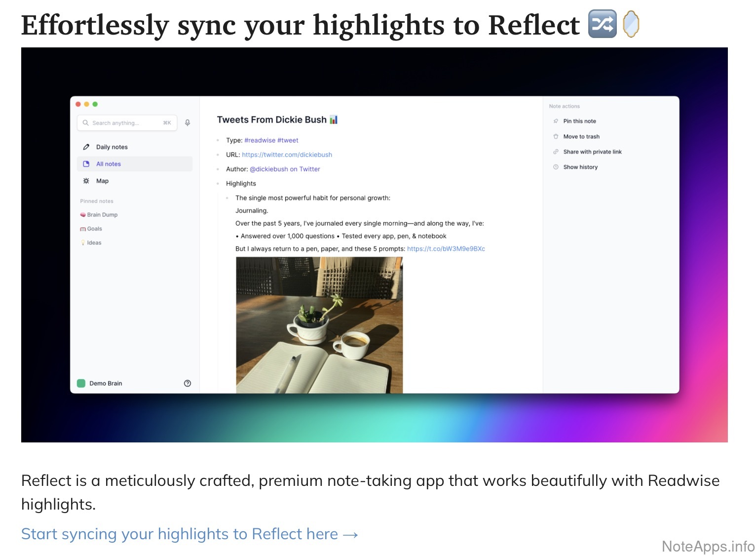The height and width of the screenshot is (556, 756).
Task: Click the #readwise tag
Action: (x=260, y=141)
